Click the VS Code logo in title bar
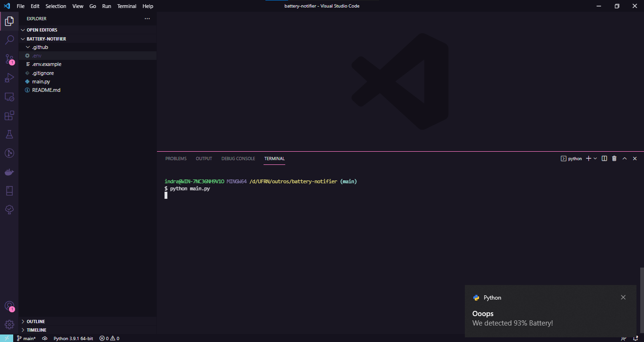This screenshot has height=342, width=644. point(7,6)
